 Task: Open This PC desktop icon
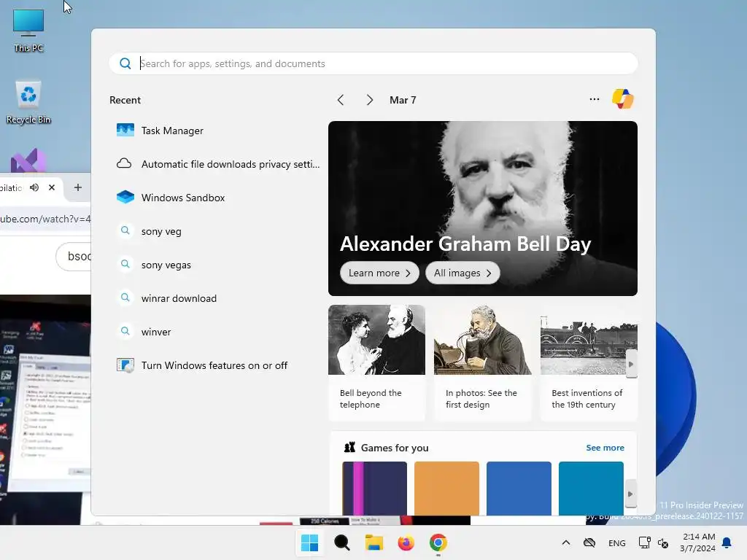[28, 31]
